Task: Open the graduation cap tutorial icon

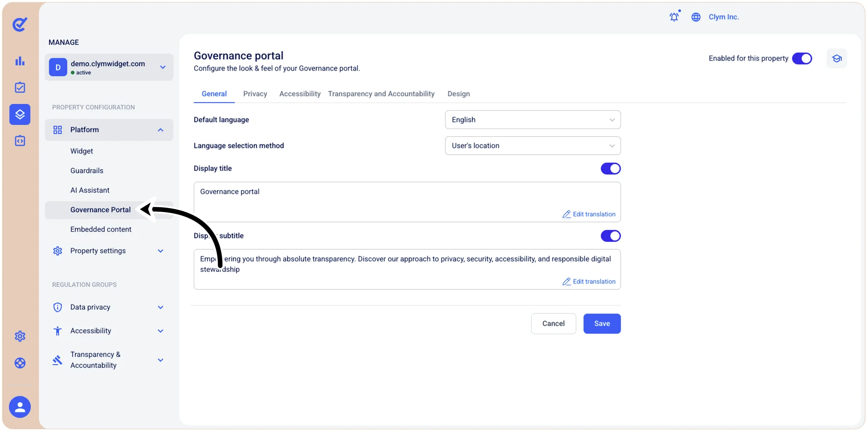Action: pyautogui.click(x=837, y=58)
